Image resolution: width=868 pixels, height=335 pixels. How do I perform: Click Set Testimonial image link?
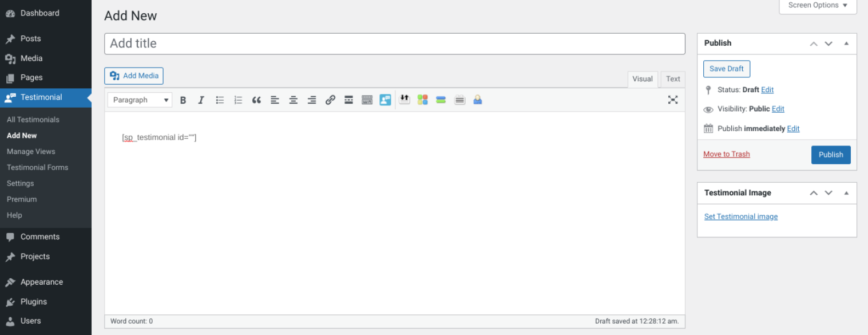pos(741,216)
